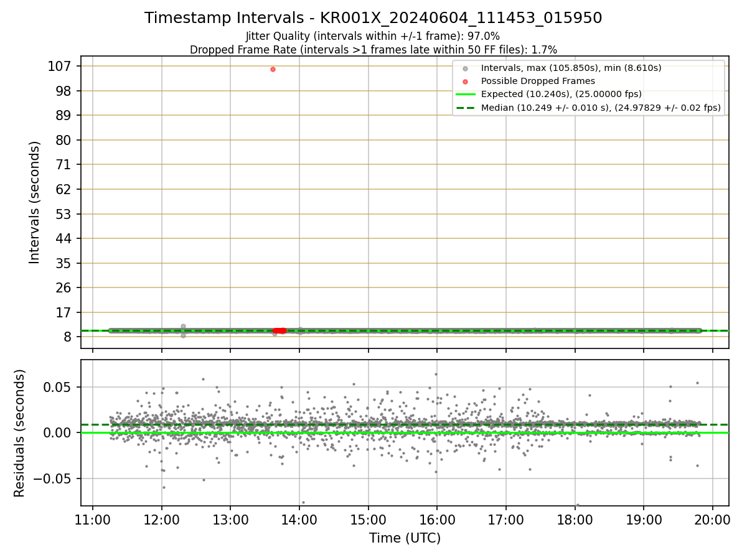Click the x-axis tick label '20:00'

coord(712,520)
